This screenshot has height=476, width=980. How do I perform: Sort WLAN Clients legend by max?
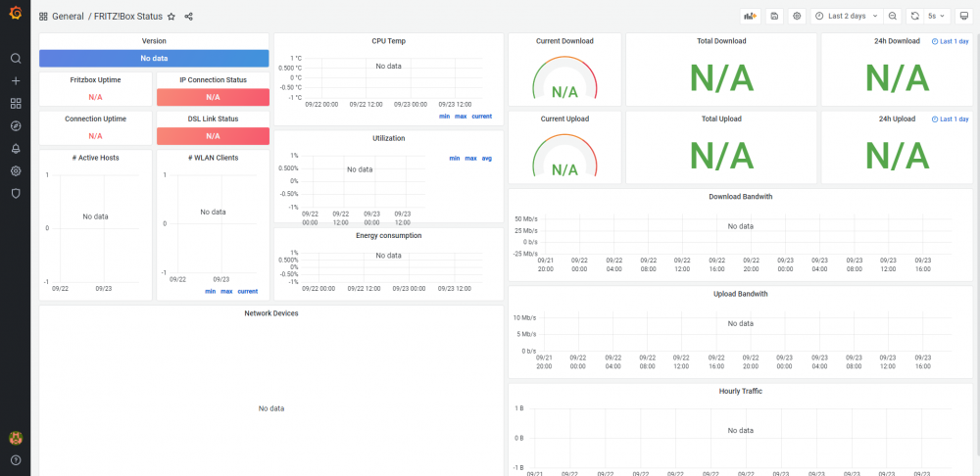point(226,291)
